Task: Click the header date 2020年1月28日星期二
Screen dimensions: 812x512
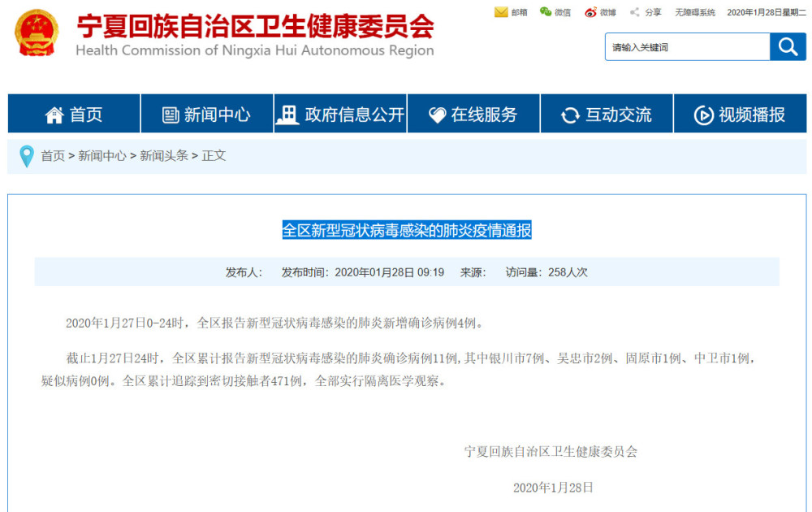Action: pos(767,12)
